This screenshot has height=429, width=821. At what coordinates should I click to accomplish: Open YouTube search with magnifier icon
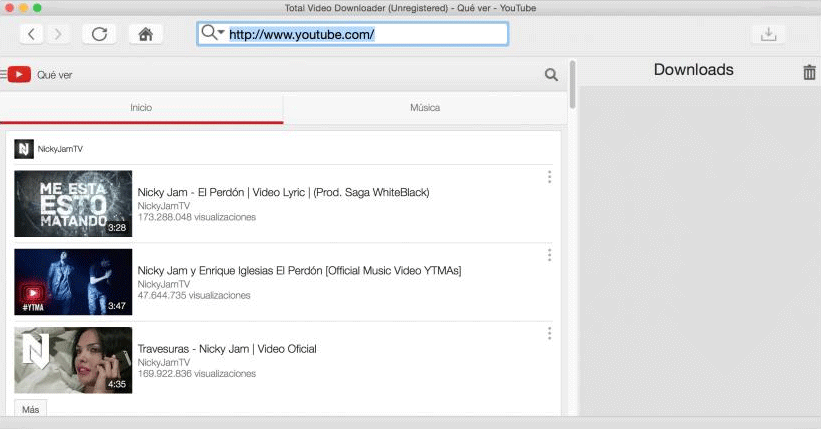click(x=551, y=74)
